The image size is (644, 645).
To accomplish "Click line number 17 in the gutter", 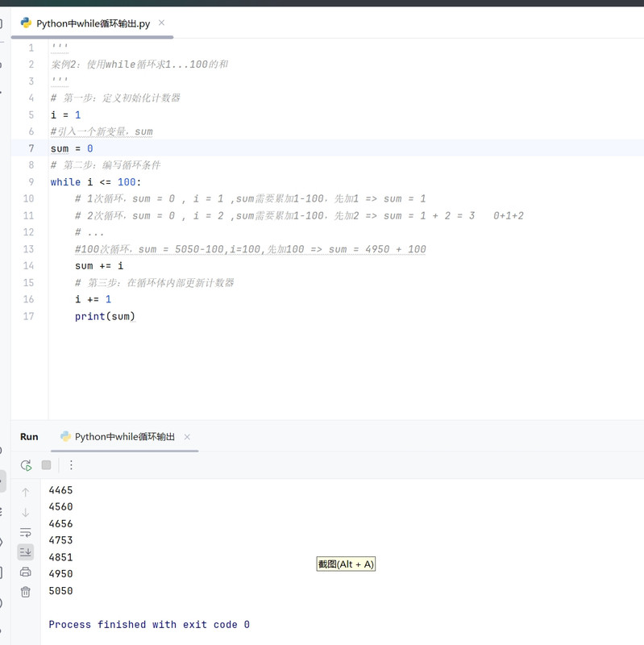I will tap(28, 316).
